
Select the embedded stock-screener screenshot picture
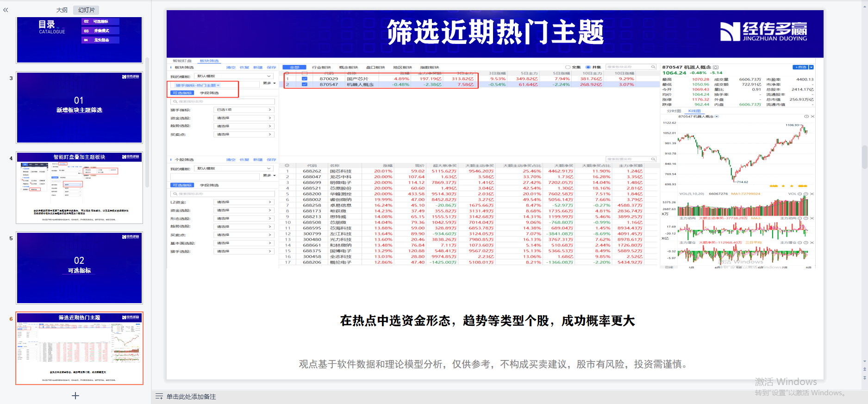point(491,163)
